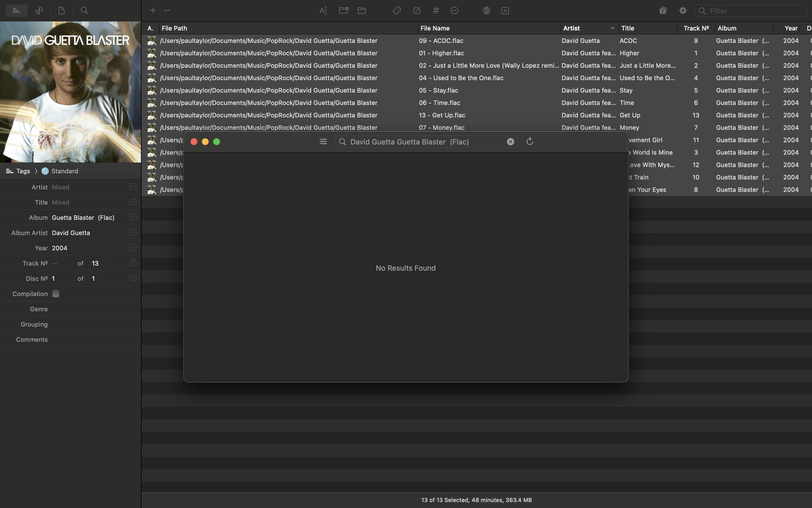
Task: Sort by the Artist column header
Action: pyautogui.click(x=590, y=28)
